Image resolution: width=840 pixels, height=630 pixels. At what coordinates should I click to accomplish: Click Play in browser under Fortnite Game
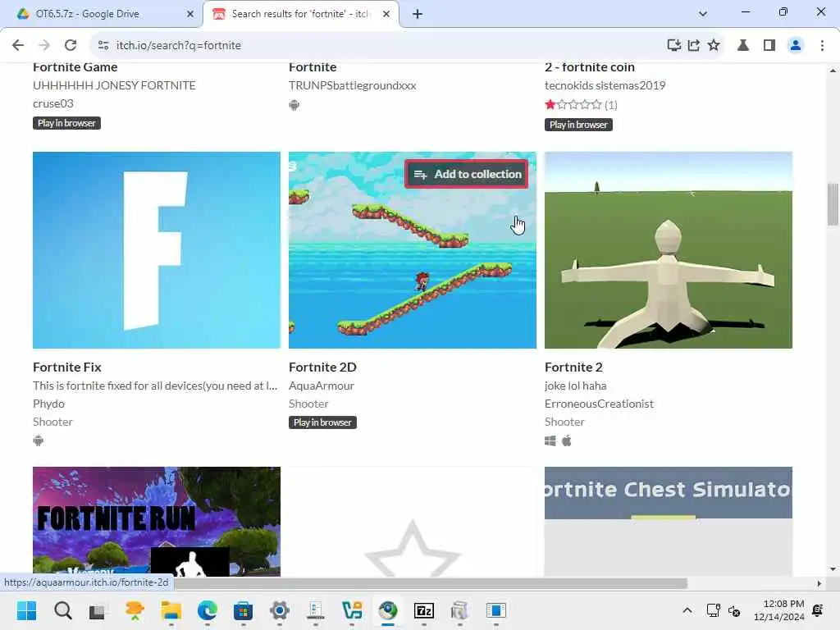pos(66,123)
